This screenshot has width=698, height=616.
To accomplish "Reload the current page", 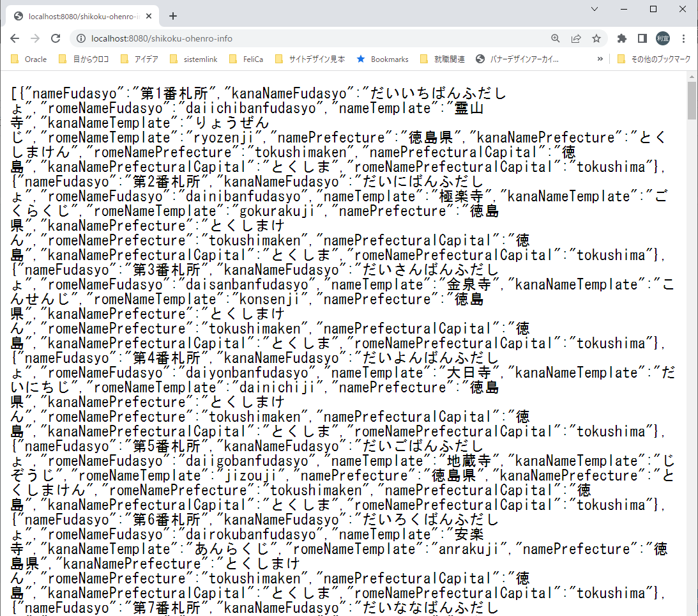I will coord(57,38).
